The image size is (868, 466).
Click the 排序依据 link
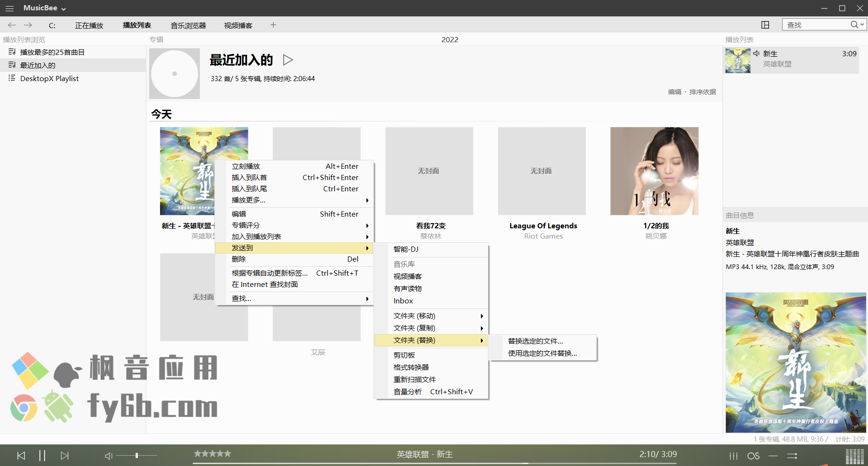(702, 92)
